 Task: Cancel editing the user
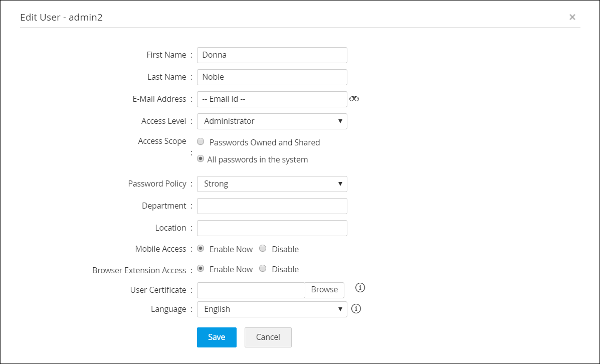(268, 337)
